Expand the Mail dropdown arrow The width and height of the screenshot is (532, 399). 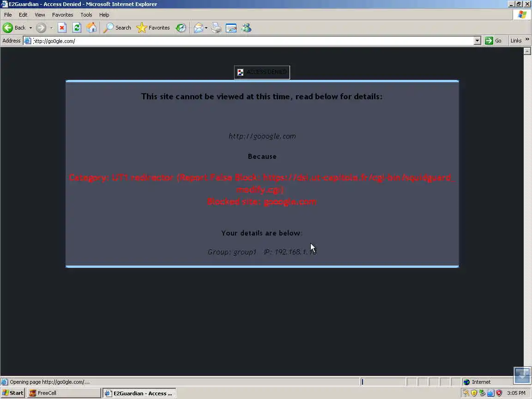click(206, 28)
